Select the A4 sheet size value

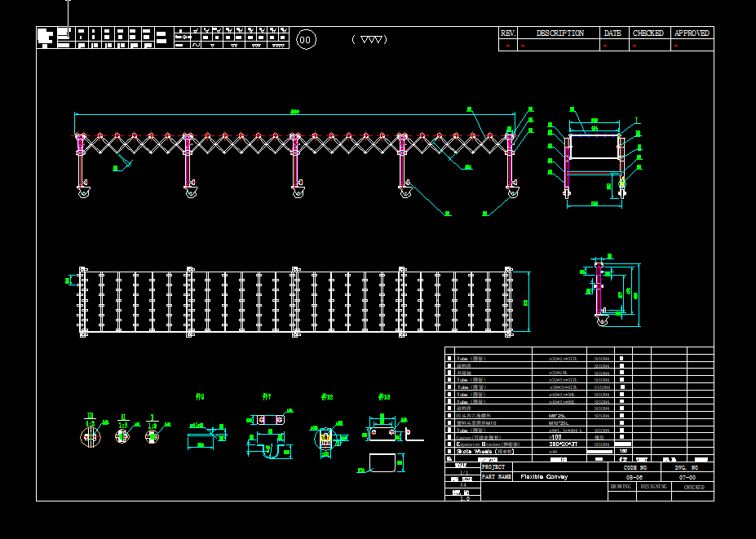pyautogui.click(x=463, y=485)
